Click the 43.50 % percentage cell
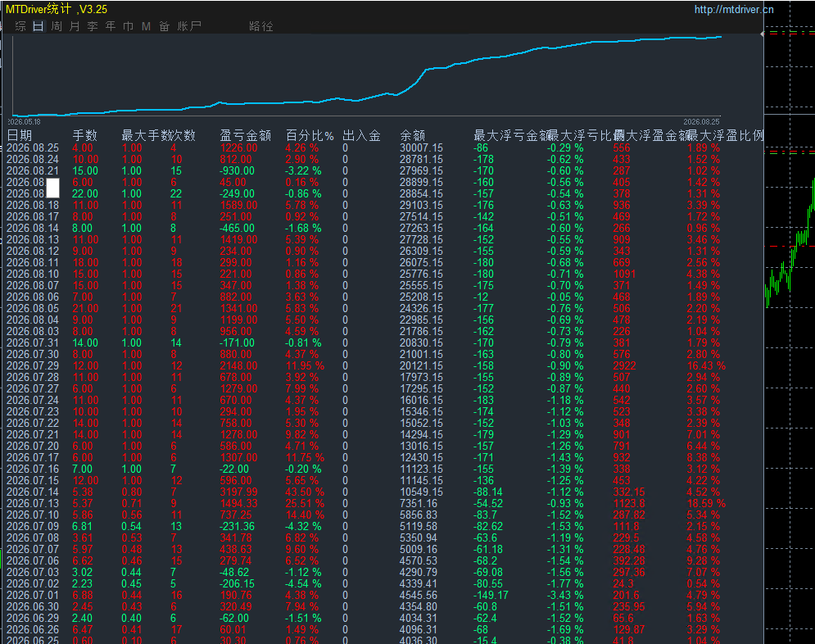815x644 pixels. (x=305, y=492)
